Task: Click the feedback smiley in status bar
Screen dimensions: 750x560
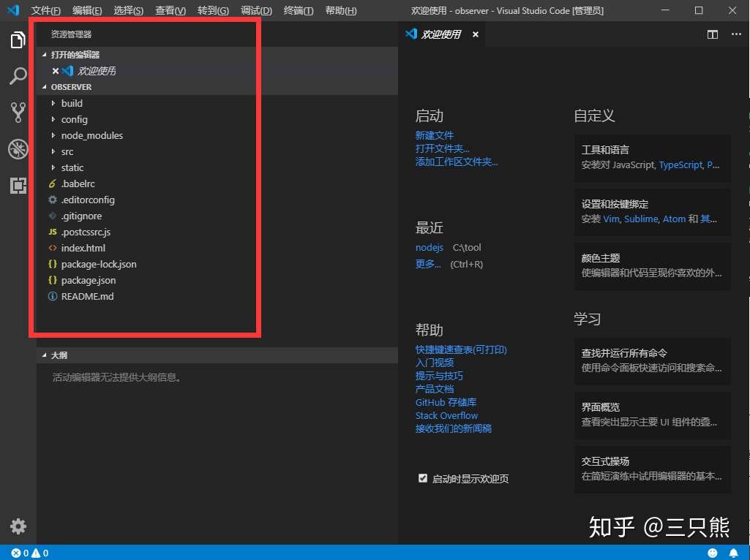Action: tap(712, 553)
